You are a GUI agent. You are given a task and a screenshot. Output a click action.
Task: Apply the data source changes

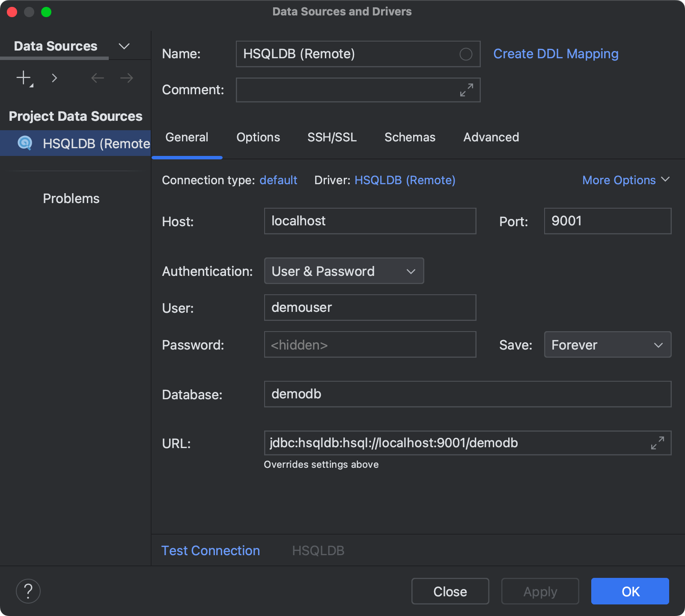pyautogui.click(x=540, y=591)
